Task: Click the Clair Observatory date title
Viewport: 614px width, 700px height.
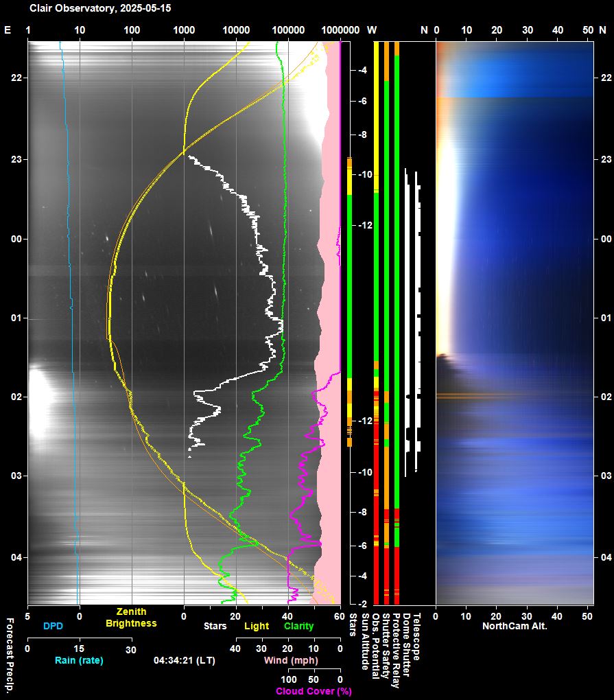Action: [99, 9]
